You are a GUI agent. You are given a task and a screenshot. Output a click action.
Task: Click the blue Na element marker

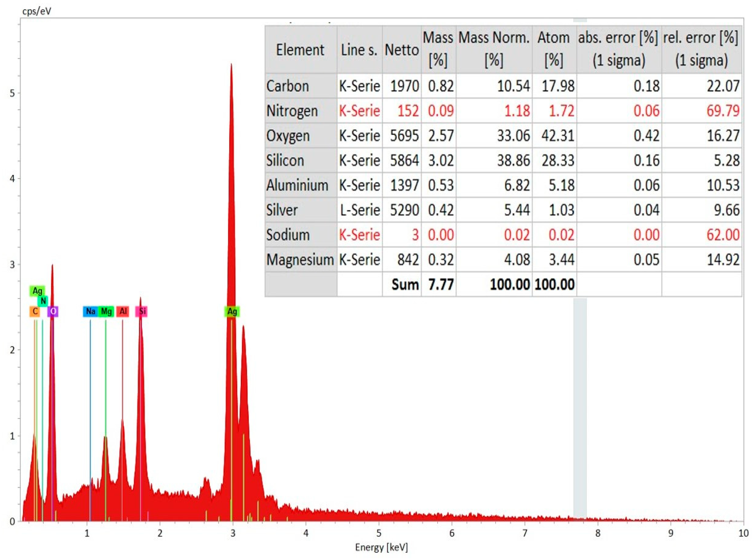tap(90, 311)
